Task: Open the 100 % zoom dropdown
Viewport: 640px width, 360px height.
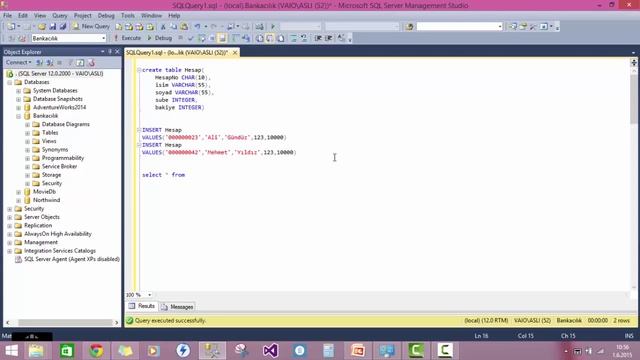Action: coord(150,295)
